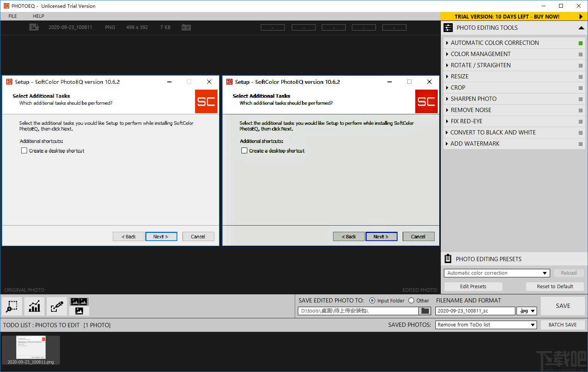Image resolution: width=588 pixels, height=372 pixels.
Task: Toggle the Fix Red-Eye enable square
Action: click(x=581, y=122)
